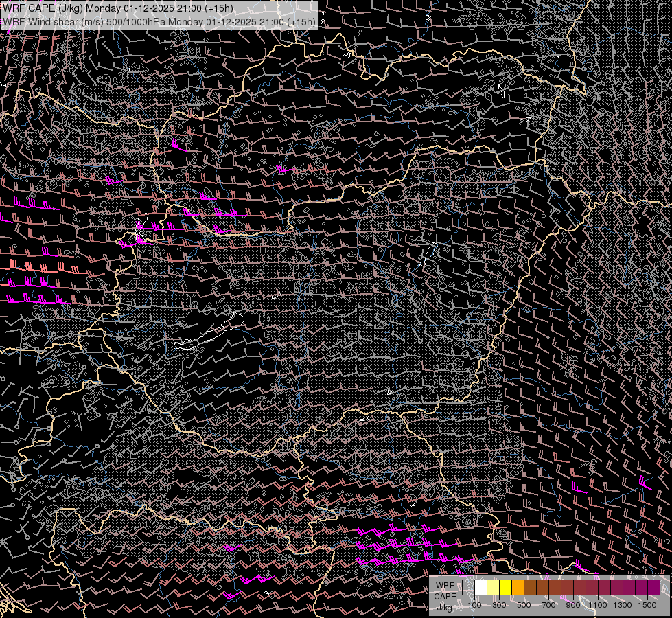672x618 pixels.
Task: Click the 900 legend value label
Action: pyautogui.click(x=573, y=605)
